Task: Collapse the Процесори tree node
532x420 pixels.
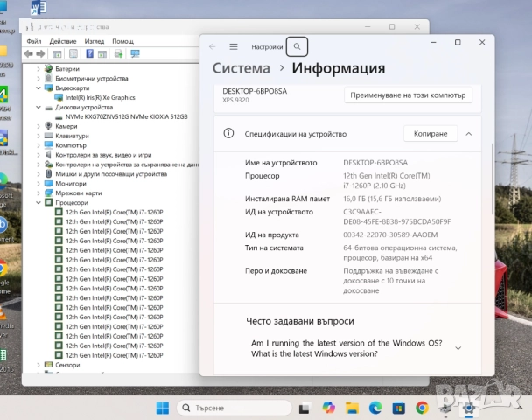Action: (38, 202)
